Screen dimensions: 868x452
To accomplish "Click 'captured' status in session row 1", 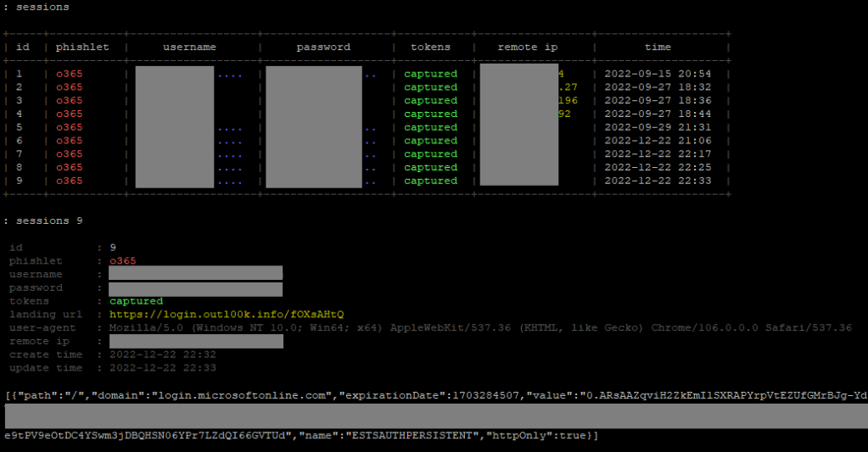I will [x=430, y=74].
